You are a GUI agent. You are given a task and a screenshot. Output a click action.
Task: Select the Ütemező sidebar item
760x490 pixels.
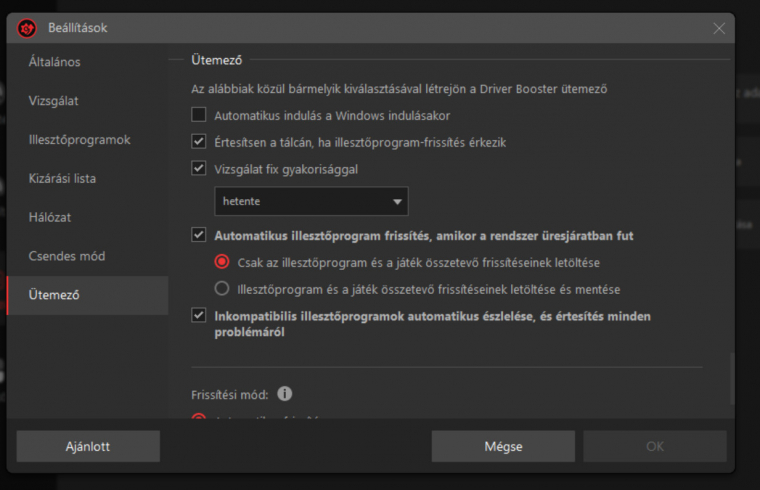coord(88,295)
